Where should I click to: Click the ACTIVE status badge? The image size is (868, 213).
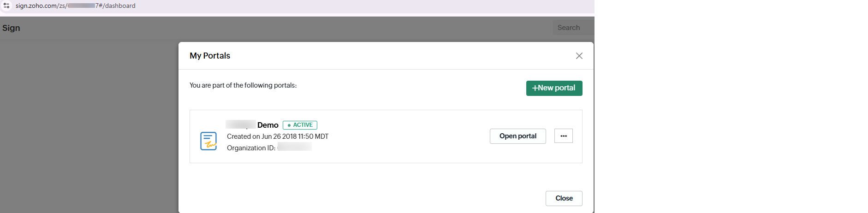[300, 125]
